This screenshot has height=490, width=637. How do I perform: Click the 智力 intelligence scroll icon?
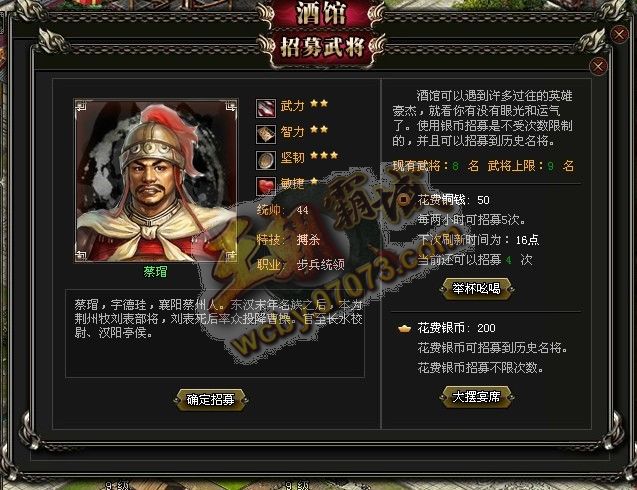coord(266,134)
